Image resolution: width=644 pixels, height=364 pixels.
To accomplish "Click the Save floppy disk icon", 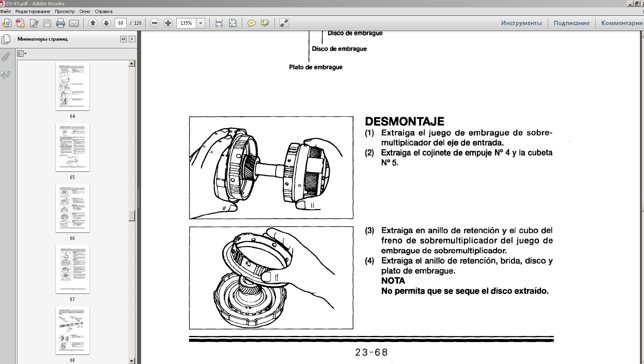I will 47,23.
